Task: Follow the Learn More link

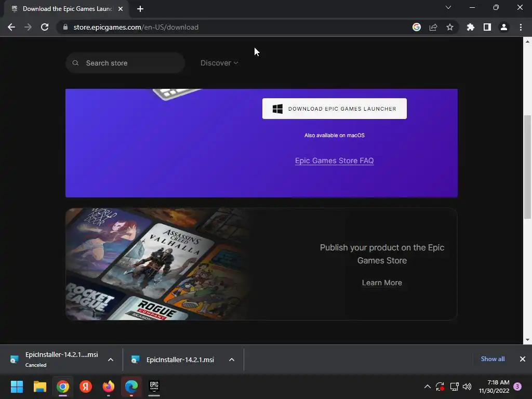Action: [x=382, y=283]
